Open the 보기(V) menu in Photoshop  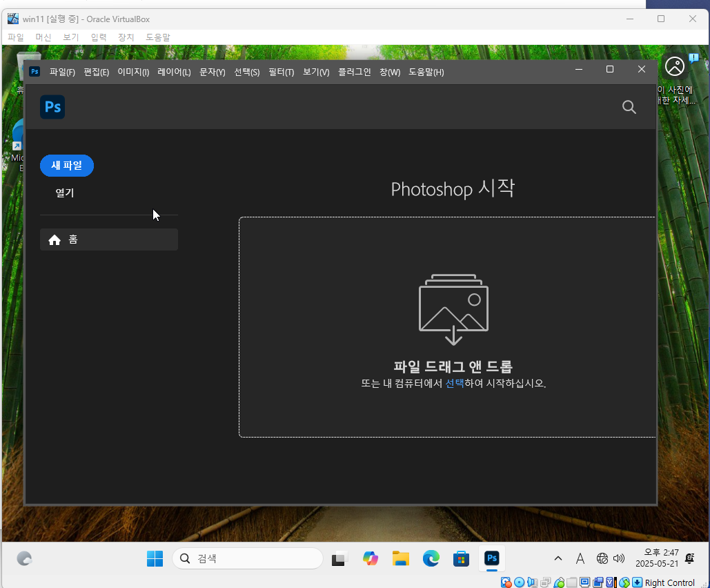316,72
